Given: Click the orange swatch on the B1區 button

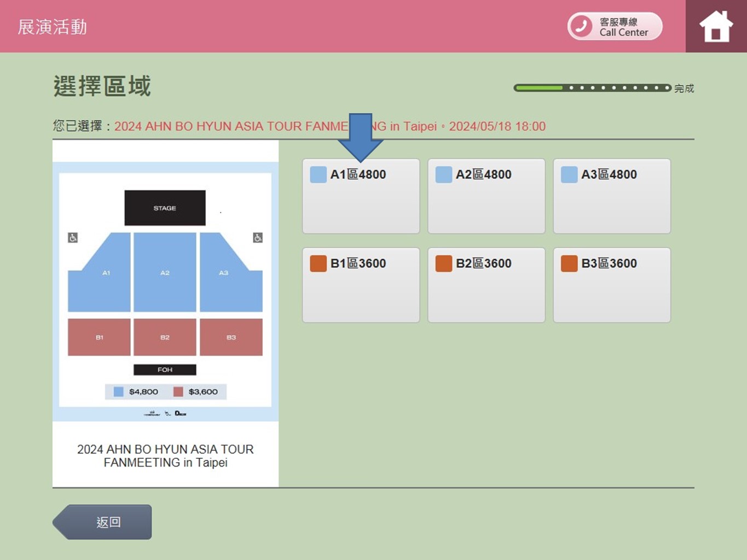Looking at the screenshot, I should 318,264.
